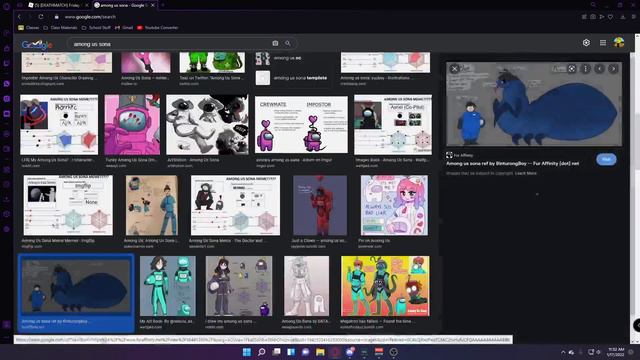Screen dimensions: 640x360
Task: Click the WhatsApp icon in browser sidebar
Action: coord(7,84)
